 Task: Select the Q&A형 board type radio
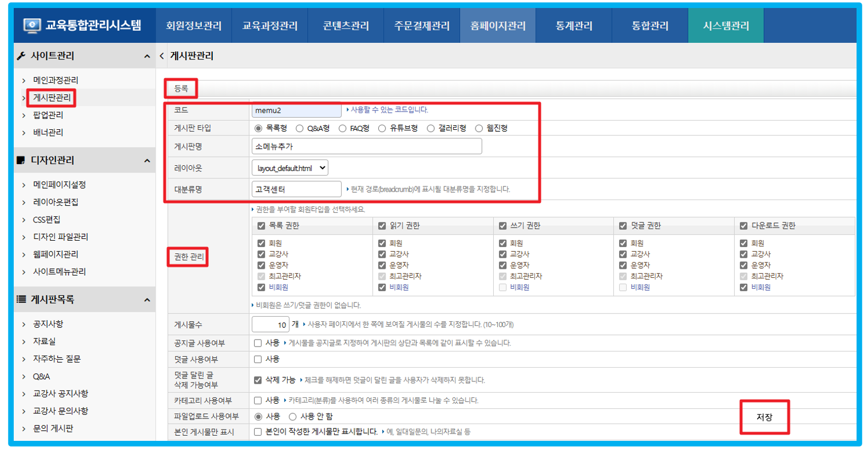click(299, 129)
